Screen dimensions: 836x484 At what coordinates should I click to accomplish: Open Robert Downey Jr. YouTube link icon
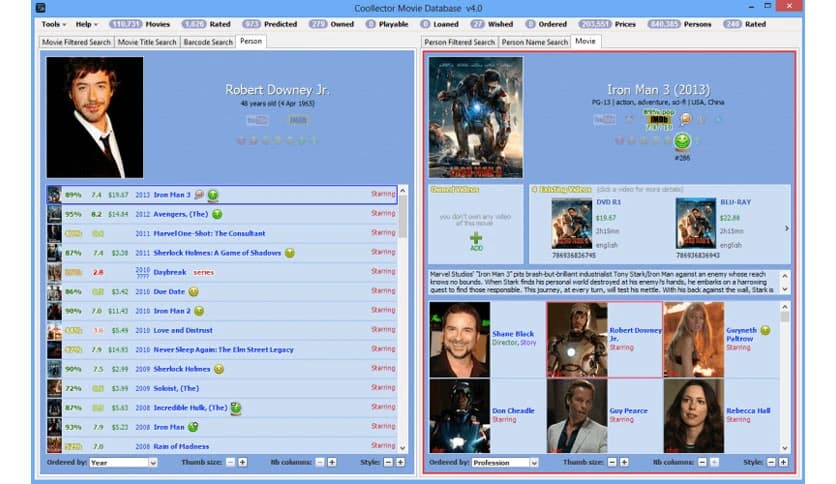pyautogui.click(x=257, y=120)
